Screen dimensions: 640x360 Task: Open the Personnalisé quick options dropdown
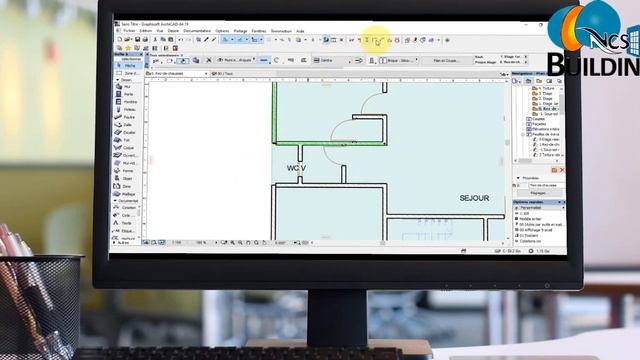point(539,208)
